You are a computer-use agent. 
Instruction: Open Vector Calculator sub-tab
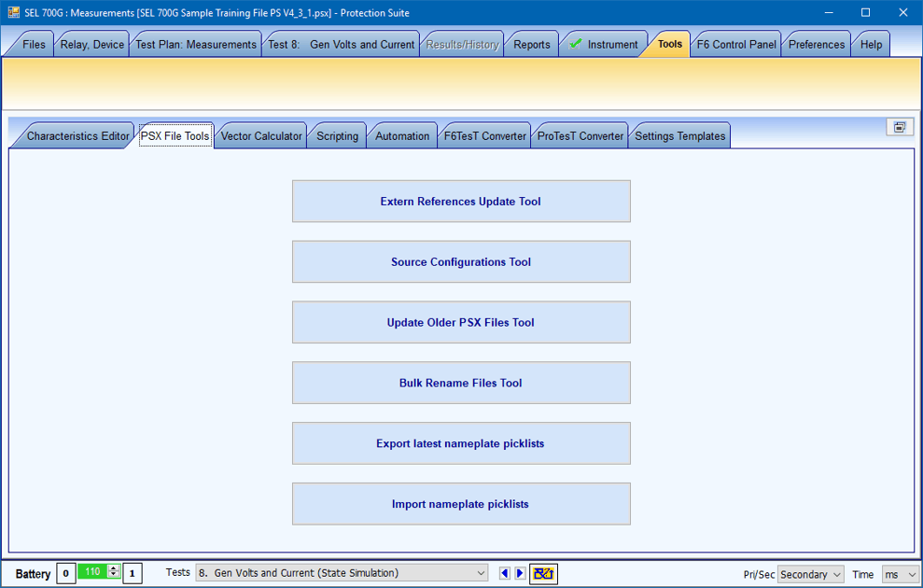pyautogui.click(x=261, y=136)
